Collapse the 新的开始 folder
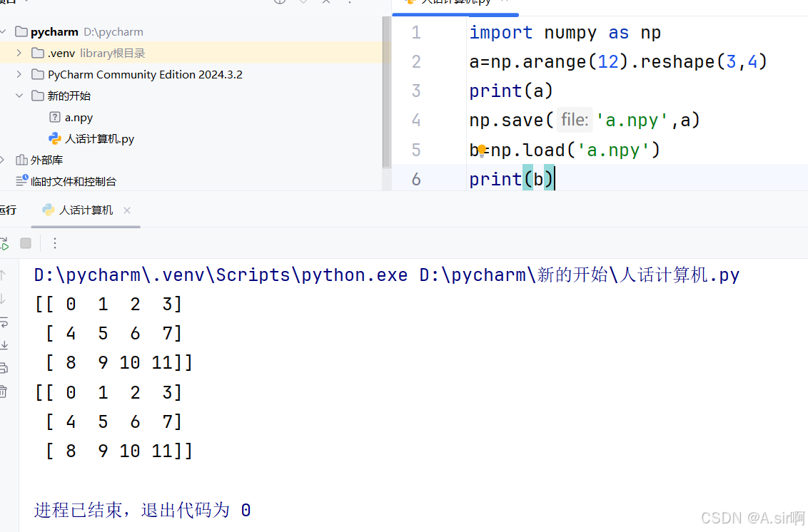The width and height of the screenshot is (808, 532). coord(19,95)
